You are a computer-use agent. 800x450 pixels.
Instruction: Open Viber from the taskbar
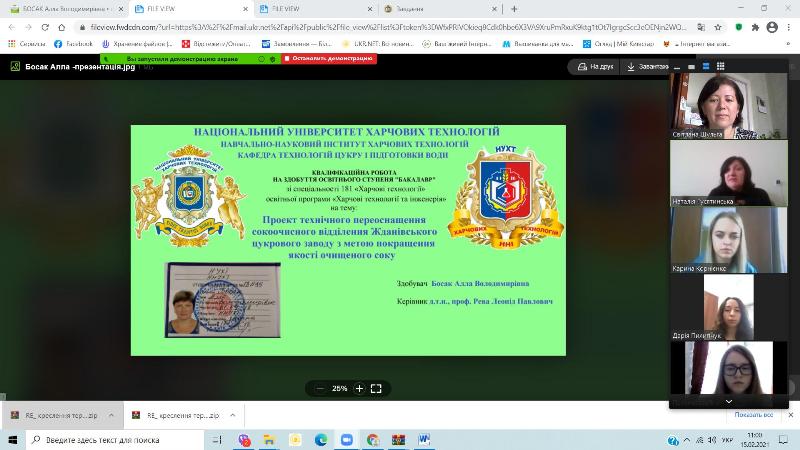pos(244,440)
